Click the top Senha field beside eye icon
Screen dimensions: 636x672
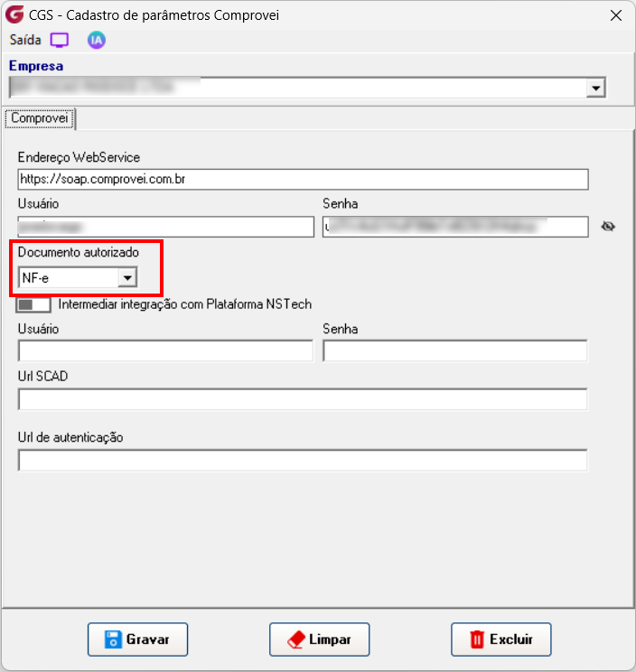(455, 227)
